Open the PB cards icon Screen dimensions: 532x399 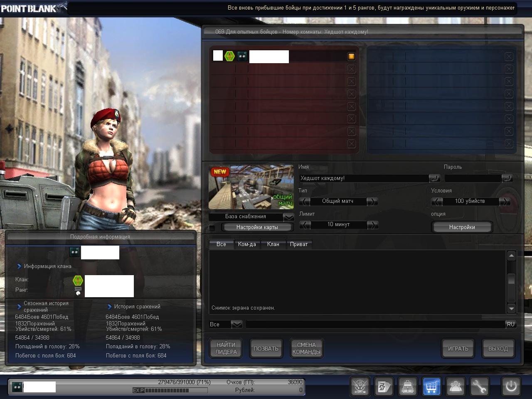383,387
